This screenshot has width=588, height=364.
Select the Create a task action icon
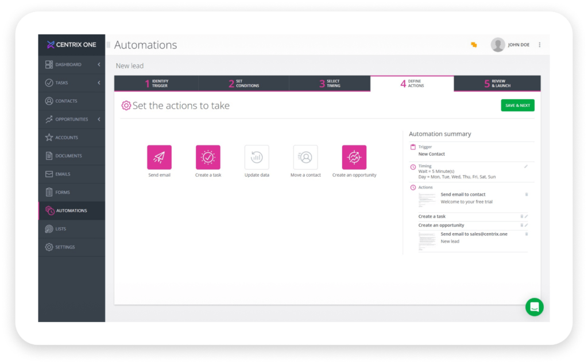(208, 156)
